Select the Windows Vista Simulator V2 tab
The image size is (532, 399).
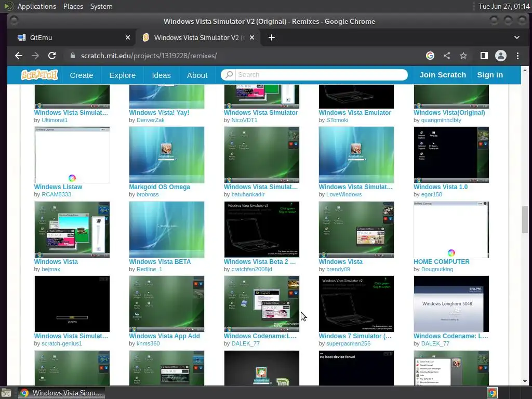[198, 37]
